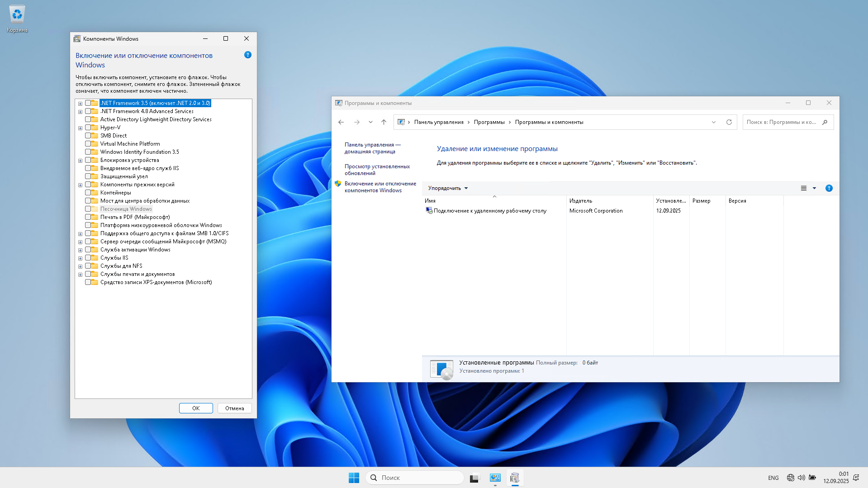This screenshot has width=868, height=488.
Task: Click the help icon in Windows Features dialog
Action: coord(248,55)
